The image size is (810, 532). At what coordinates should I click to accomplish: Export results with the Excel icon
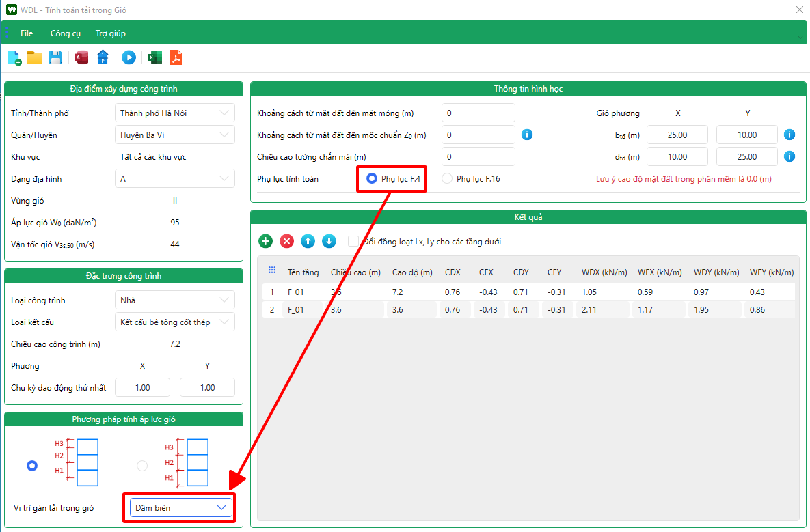click(x=154, y=57)
